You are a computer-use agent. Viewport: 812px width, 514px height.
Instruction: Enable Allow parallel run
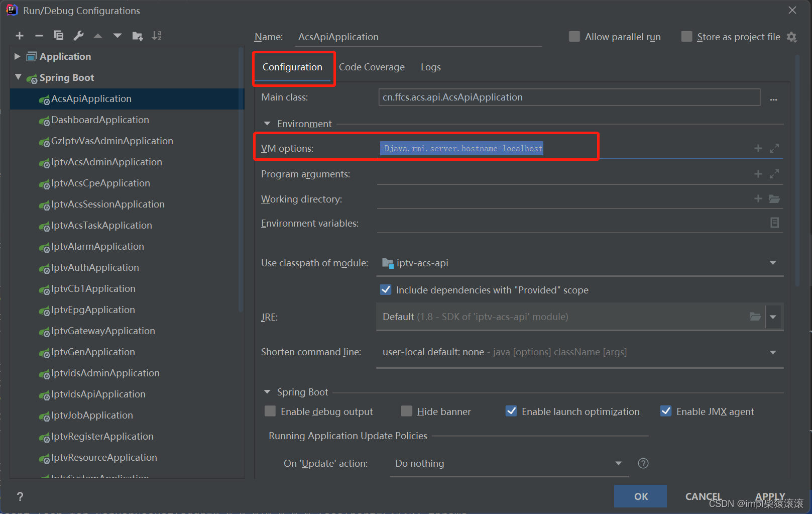(574, 36)
